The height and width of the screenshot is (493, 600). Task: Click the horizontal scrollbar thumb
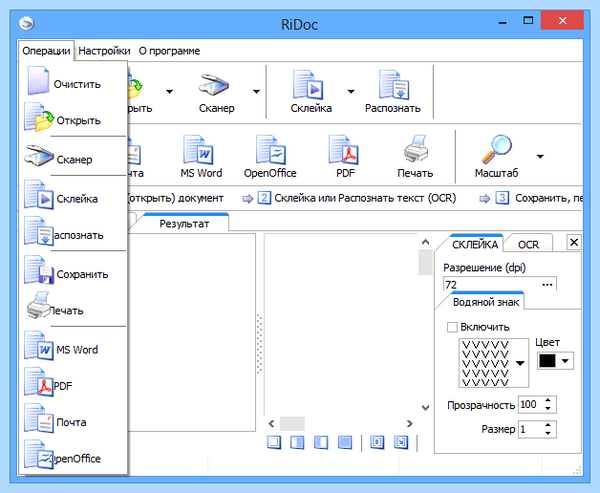tap(292, 424)
